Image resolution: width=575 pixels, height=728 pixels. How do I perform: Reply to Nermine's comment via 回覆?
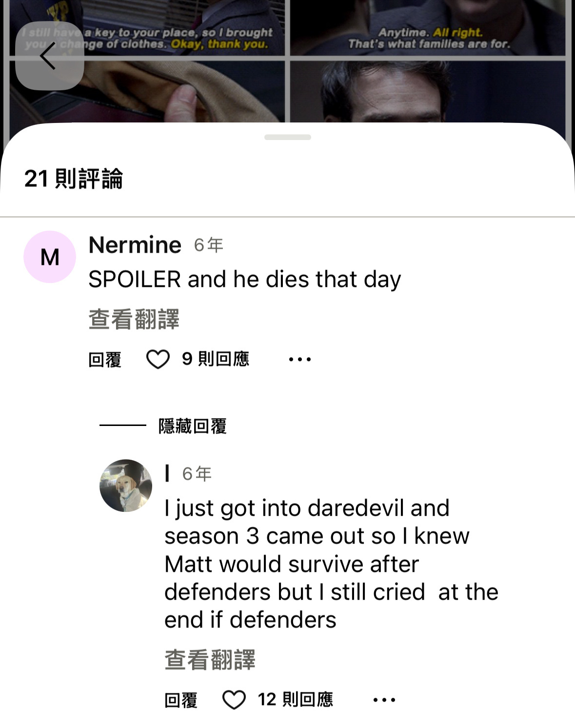pos(105,360)
